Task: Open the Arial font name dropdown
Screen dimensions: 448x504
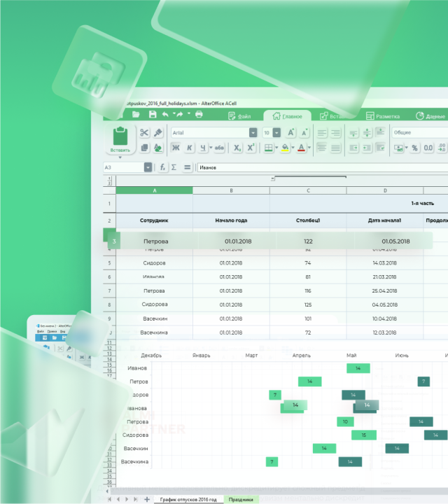Action: tap(253, 132)
